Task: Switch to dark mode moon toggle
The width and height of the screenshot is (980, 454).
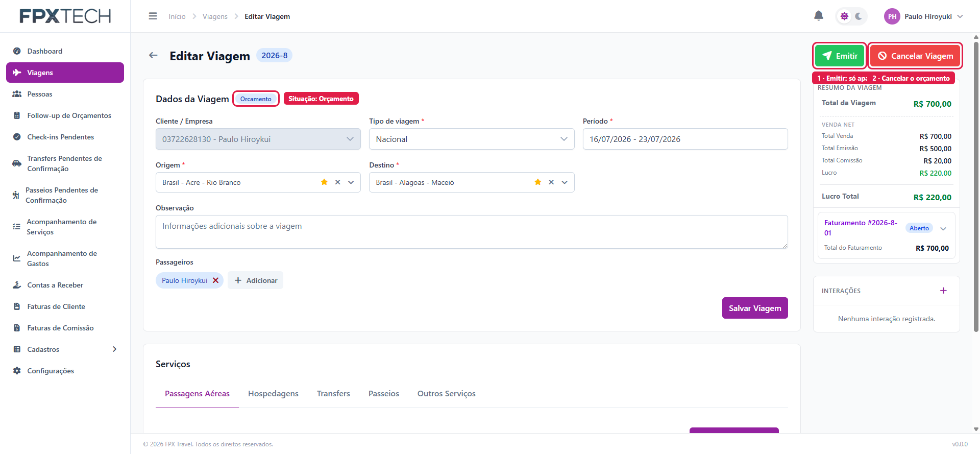Action: point(859,16)
